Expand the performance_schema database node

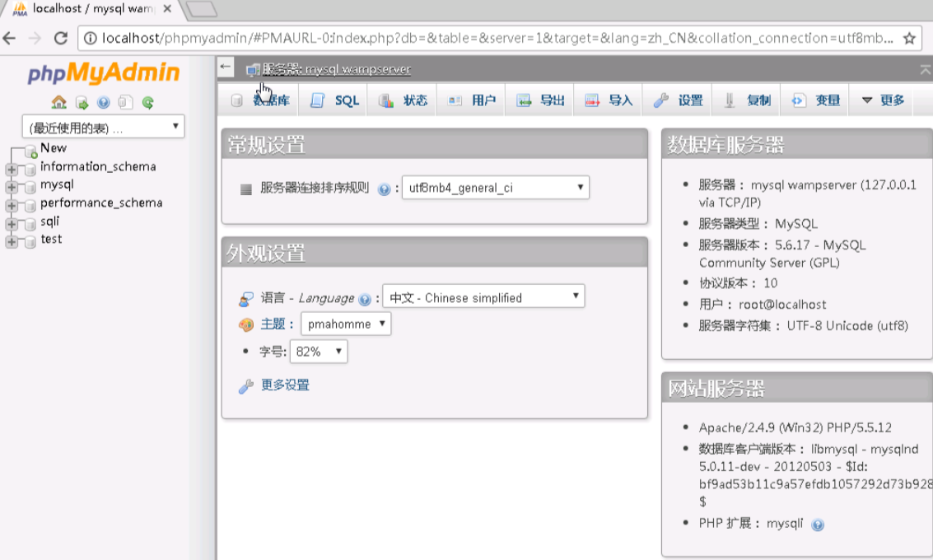[12, 206]
